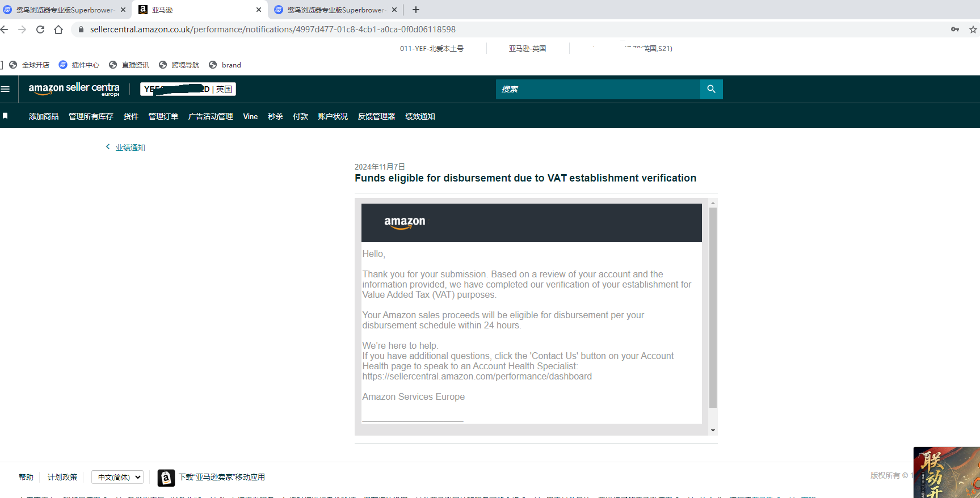
Task: Open the 全球开店 bookmark
Action: click(35, 65)
